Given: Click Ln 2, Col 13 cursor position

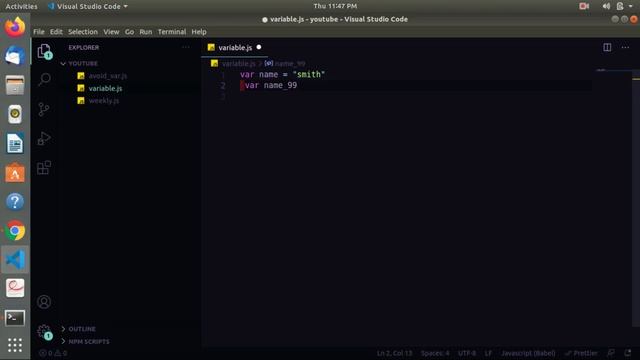Looking at the screenshot, I should click(394, 353).
